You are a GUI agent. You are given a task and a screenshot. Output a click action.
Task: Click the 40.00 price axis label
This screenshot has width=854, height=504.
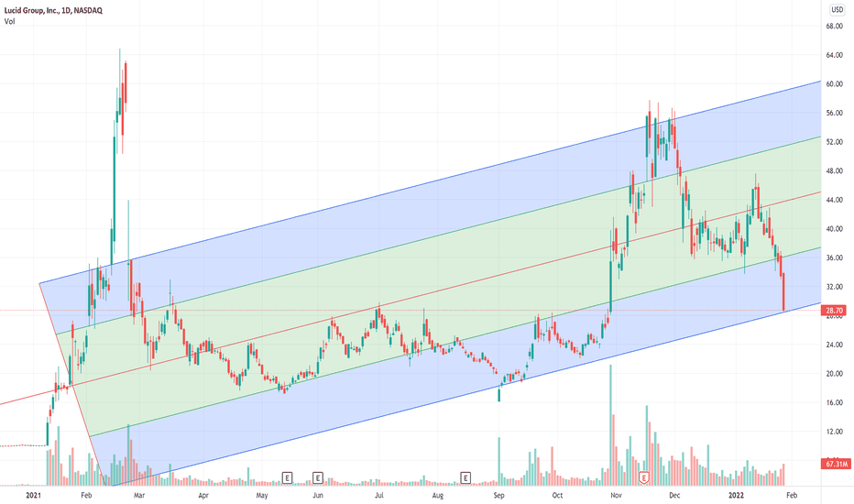(x=834, y=229)
